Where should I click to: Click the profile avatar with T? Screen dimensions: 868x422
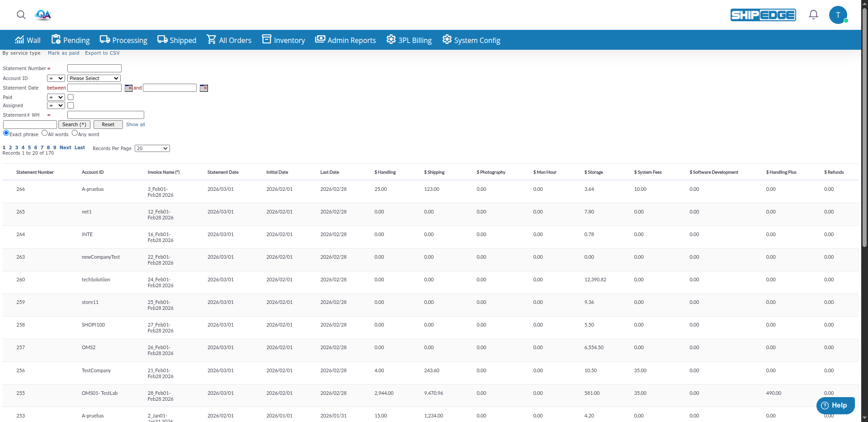coord(839,14)
